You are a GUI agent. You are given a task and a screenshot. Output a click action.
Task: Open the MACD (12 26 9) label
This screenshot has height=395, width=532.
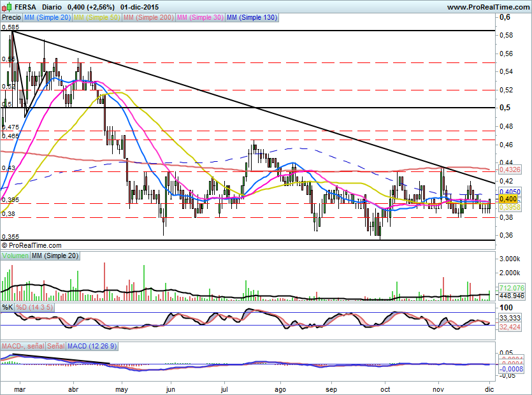pos(92,346)
